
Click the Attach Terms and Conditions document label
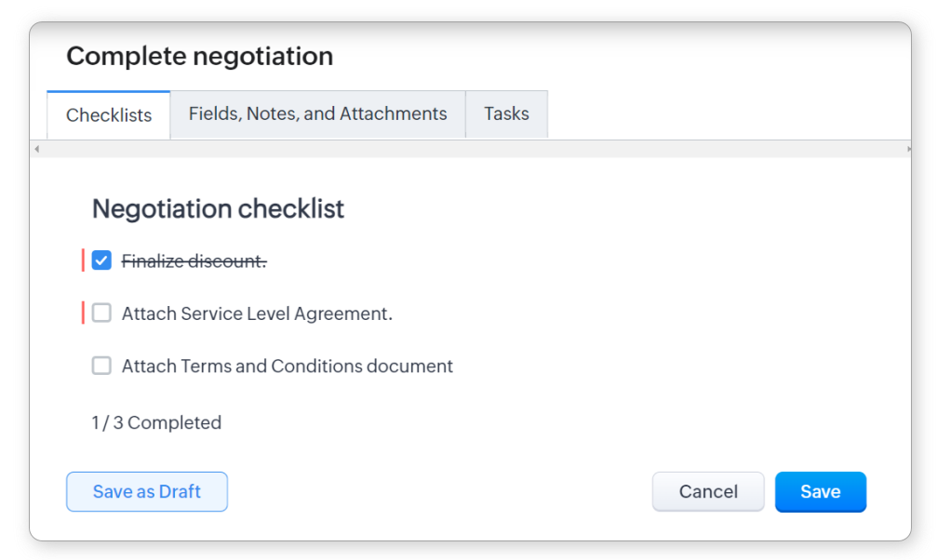point(287,367)
